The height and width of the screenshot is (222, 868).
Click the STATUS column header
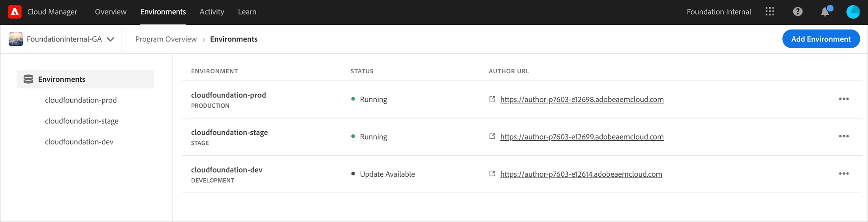pos(362,71)
